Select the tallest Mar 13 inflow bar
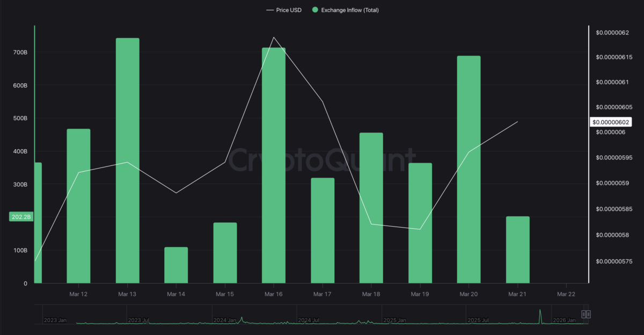Viewport: 644px width, 335px height. (127, 161)
